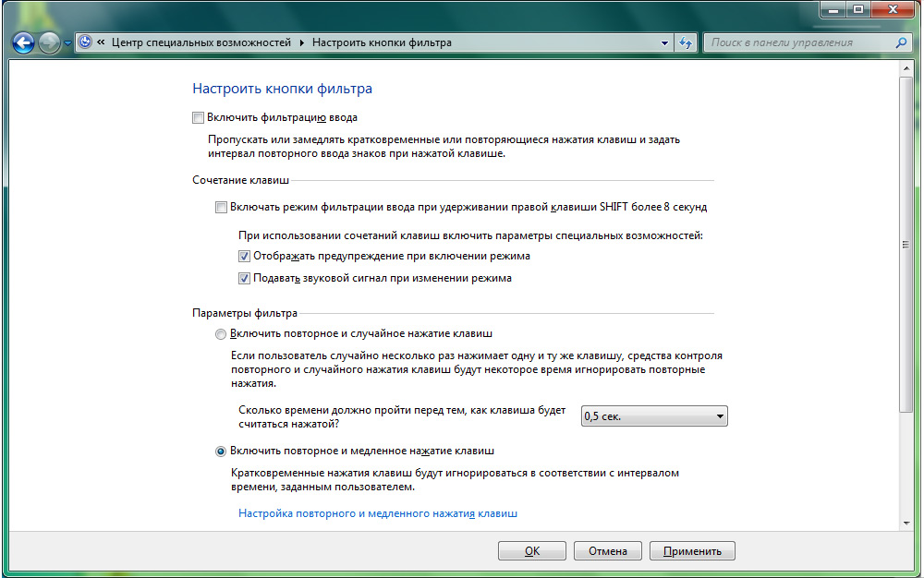
Task: Uncheck 'Подавать звуковой сигнал при изменении режима'
Action: 244,279
